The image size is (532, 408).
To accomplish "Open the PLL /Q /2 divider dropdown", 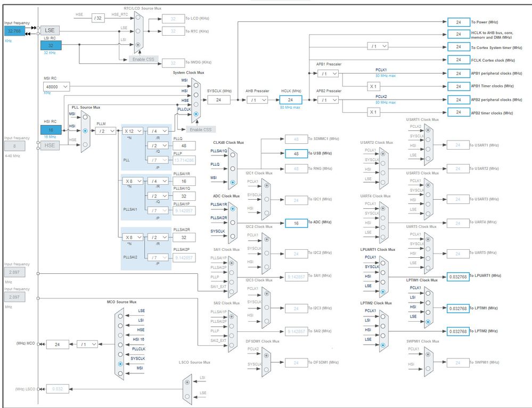I will pos(158,145).
